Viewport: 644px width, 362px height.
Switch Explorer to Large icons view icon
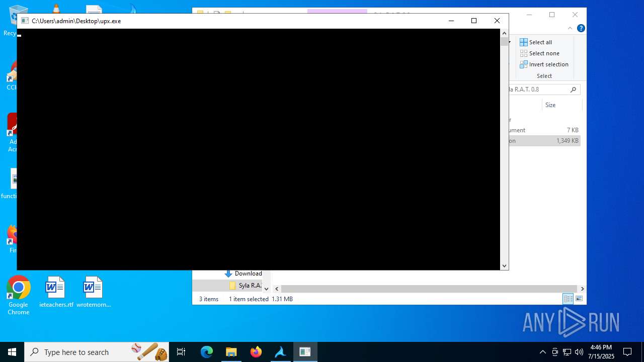579,299
